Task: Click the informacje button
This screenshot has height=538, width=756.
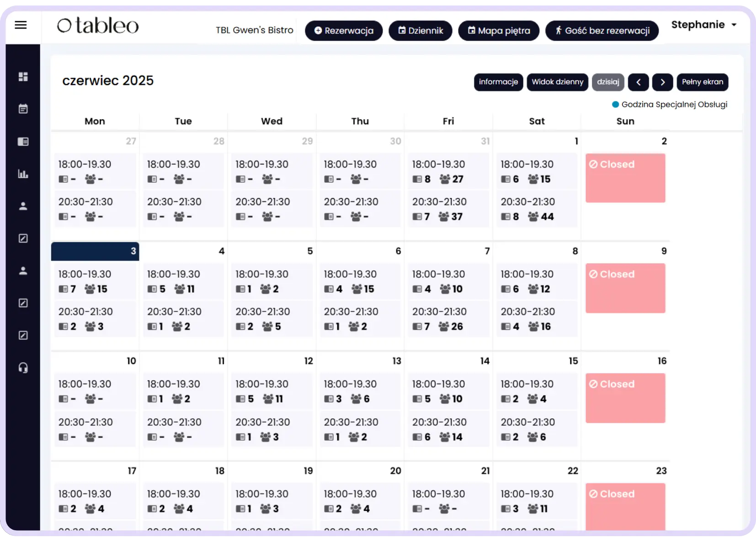Action: pos(498,82)
